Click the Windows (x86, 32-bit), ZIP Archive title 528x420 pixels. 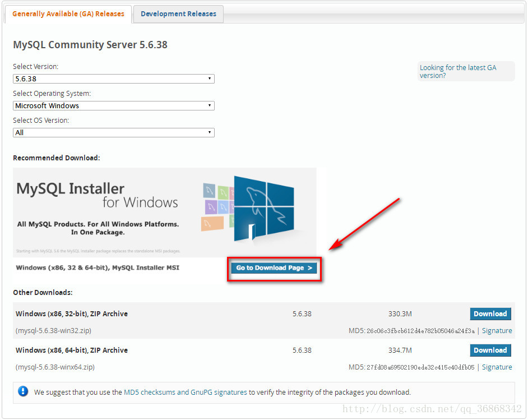coord(72,314)
